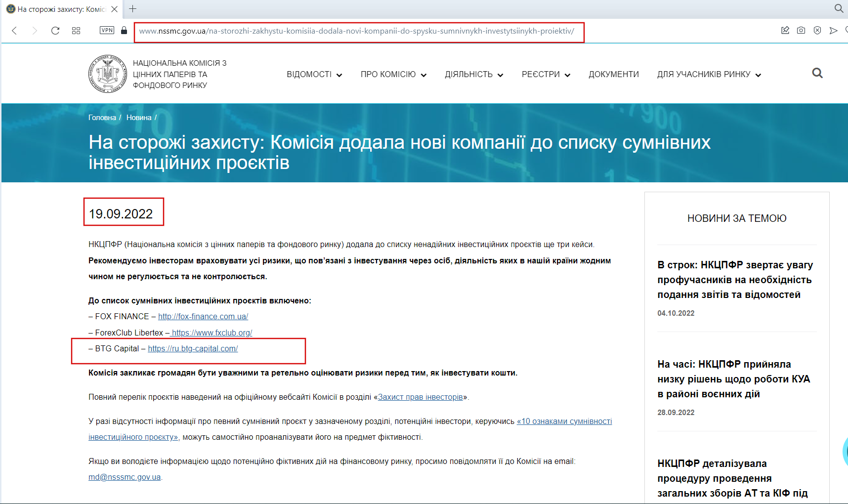Open a new browser tab with plus

[x=132, y=9]
